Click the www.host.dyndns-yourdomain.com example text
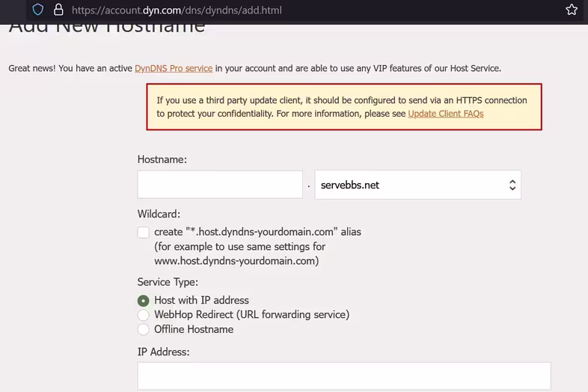 point(236,260)
